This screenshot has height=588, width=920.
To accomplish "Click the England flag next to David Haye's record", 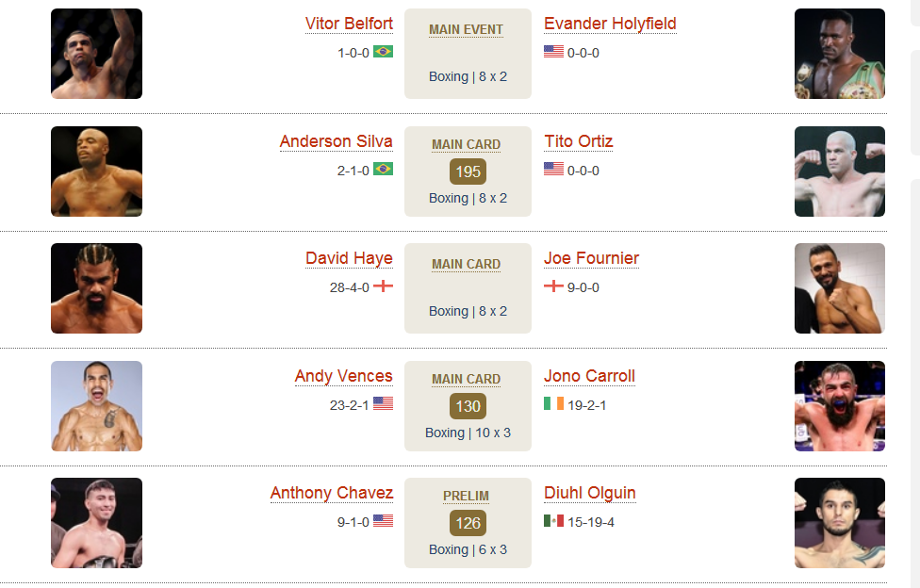I will tap(383, 286).
